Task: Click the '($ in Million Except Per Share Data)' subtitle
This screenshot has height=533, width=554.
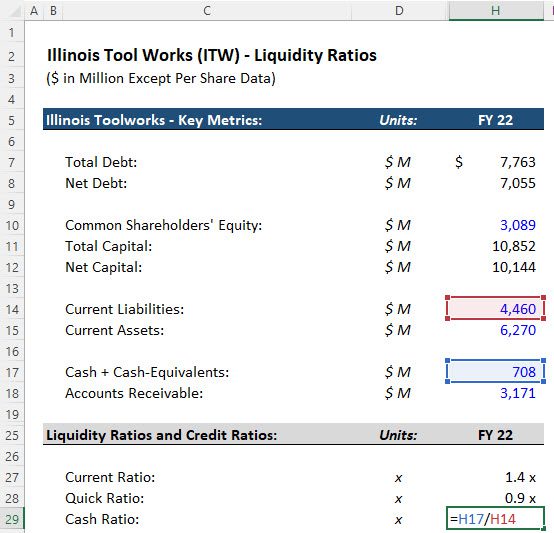Action: (x=161, y=78)
